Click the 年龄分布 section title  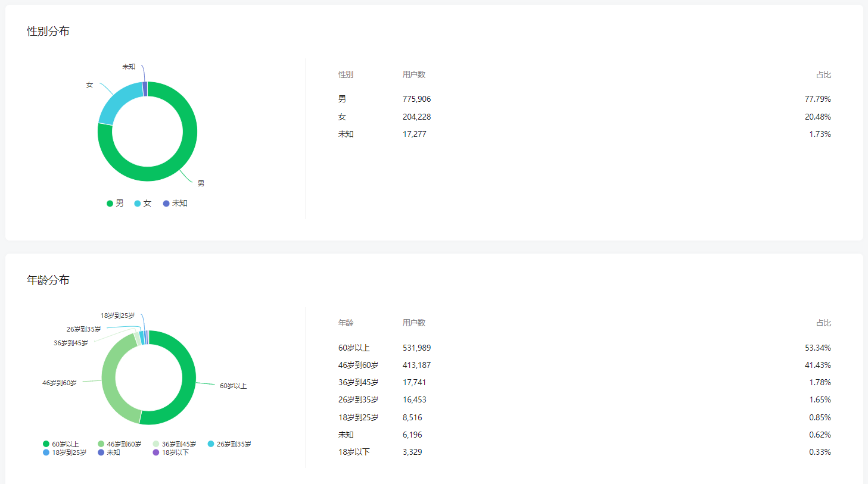pyautogui.click(x=48, y=280)
